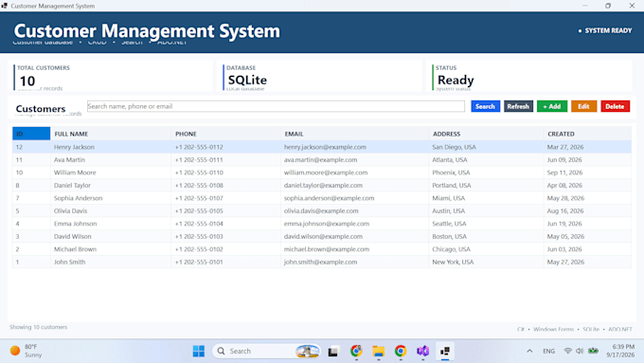Click the green + Add button
The image size is (644, 363).
(x=551, y=106)
